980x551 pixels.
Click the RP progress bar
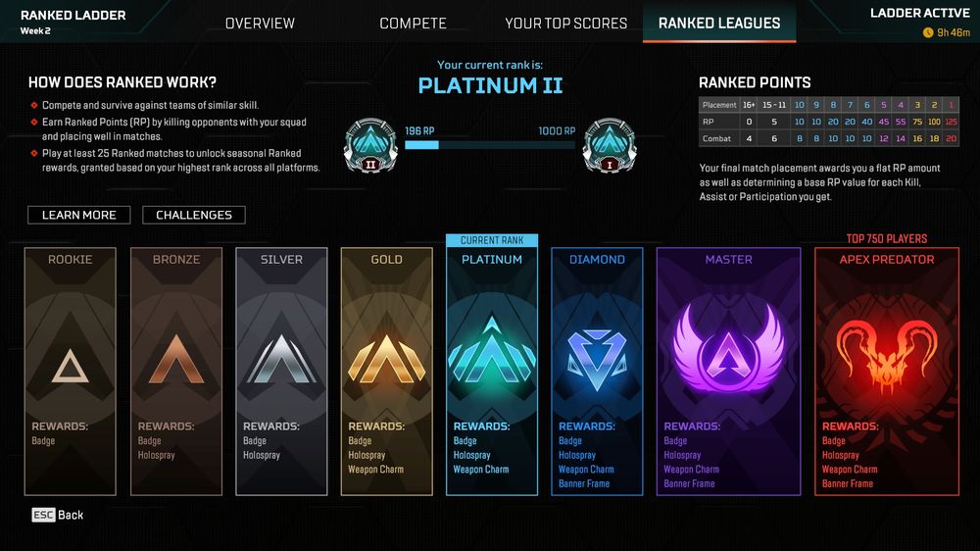[x=490, y=145]
